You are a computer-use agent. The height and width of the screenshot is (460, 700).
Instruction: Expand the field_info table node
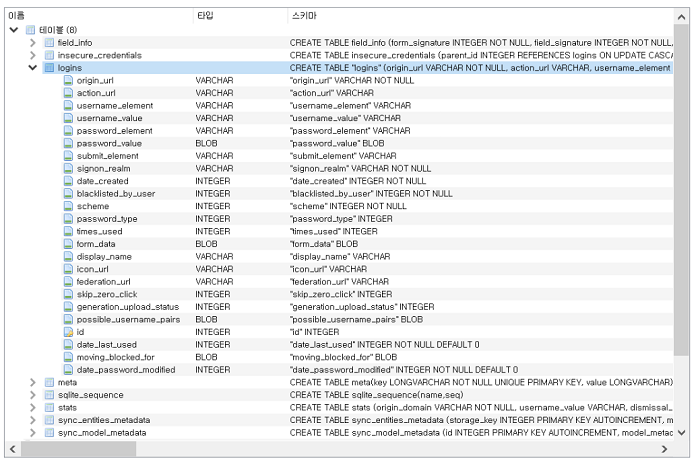coord(33,43)
